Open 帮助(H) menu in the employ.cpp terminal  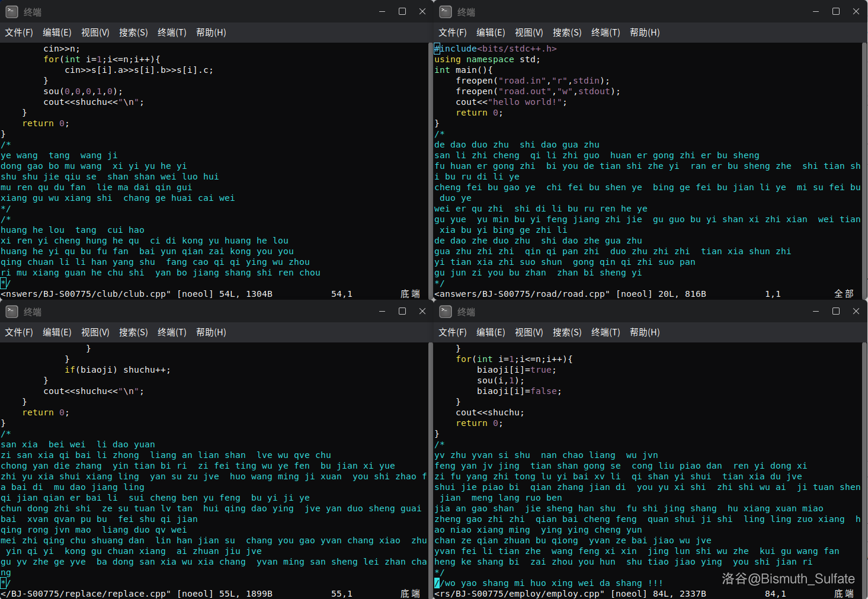[x=645, y=332]
